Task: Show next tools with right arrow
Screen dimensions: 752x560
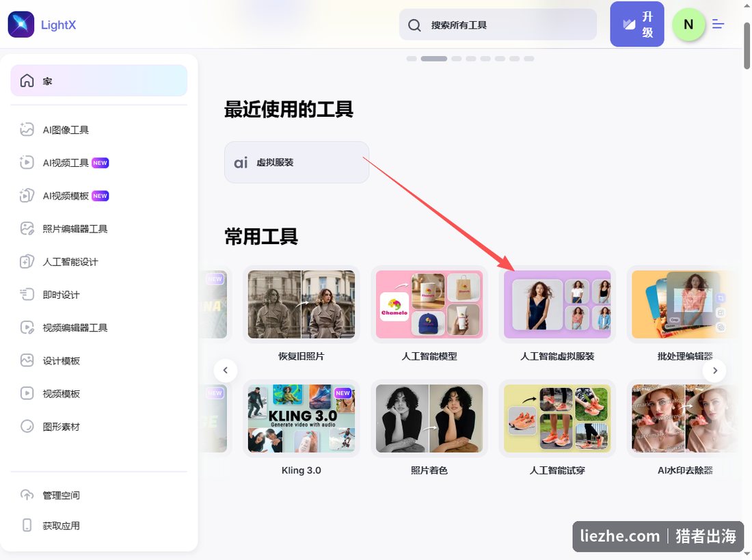Action: pyautogui.click(x=714, y=371)
